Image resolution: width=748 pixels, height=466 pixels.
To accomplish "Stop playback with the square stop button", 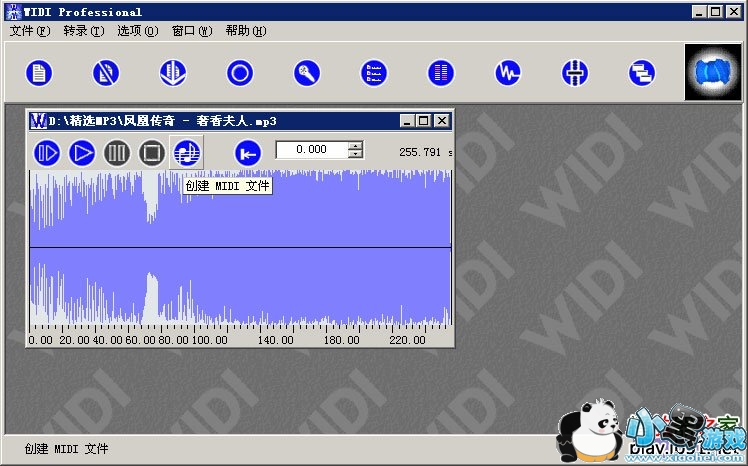I will pos(152,153).
